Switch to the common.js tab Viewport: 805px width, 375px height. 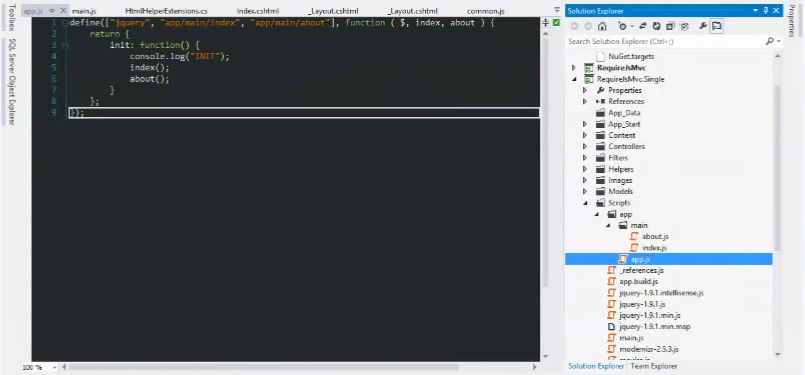[x=486, y=11]
